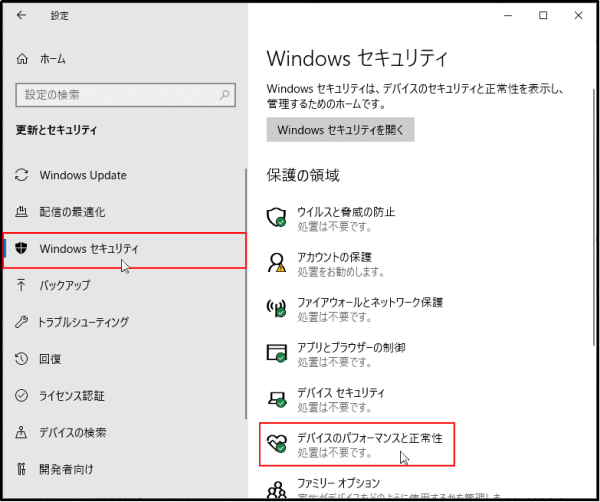Click the search magnifier icon
This screenshot has height=502, width=600.
tap(225, 95)
